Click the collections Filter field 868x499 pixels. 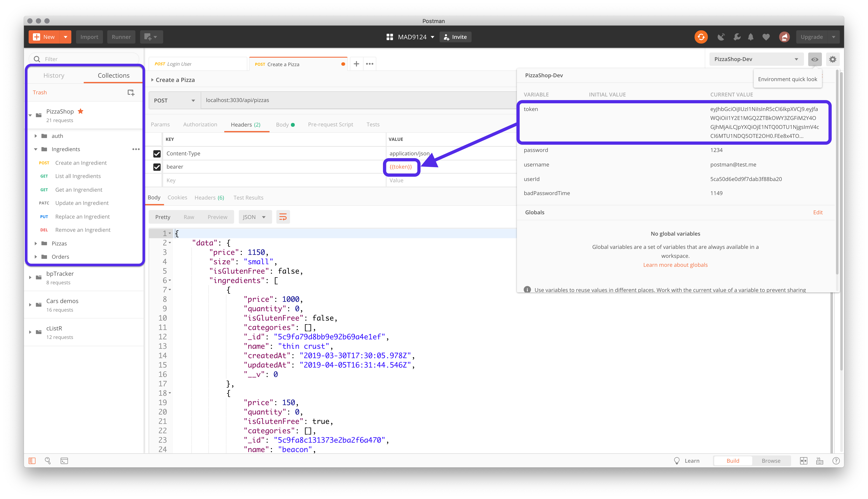[84, 59]
